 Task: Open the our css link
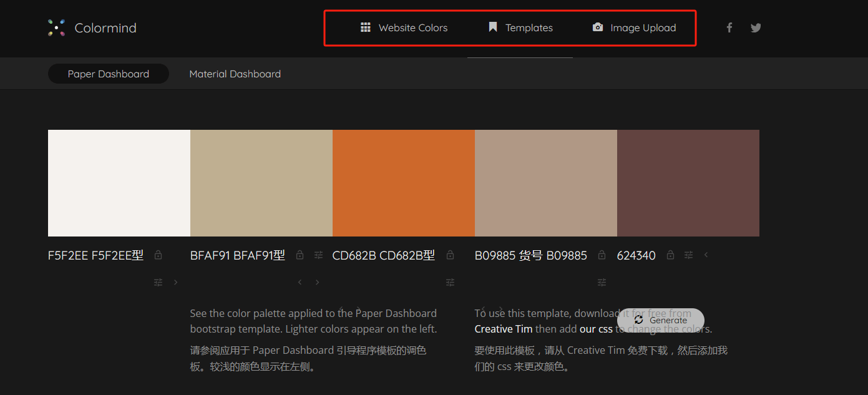click(596, 328)
